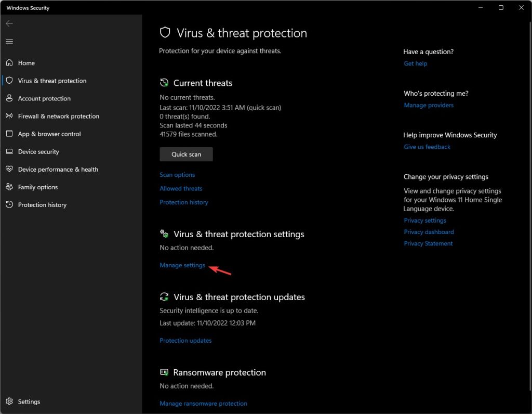Open Settings via the gear icon

[9, 401]
